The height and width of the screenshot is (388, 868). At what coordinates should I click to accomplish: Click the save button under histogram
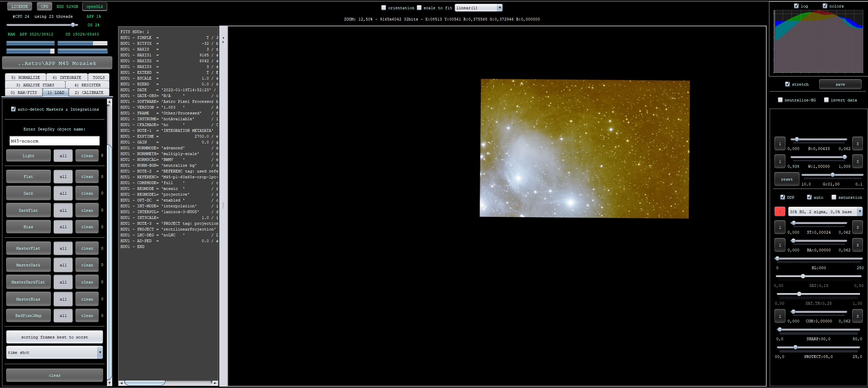840,84
